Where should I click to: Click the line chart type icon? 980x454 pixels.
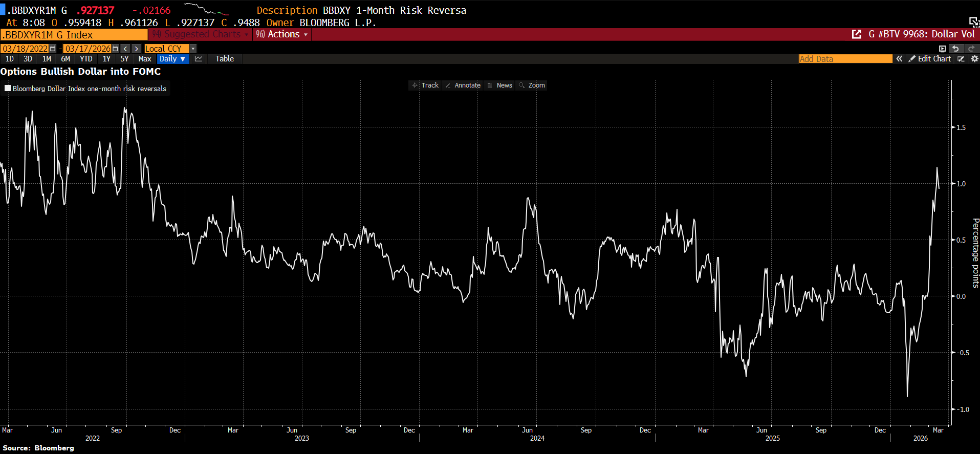pos(199,59)
